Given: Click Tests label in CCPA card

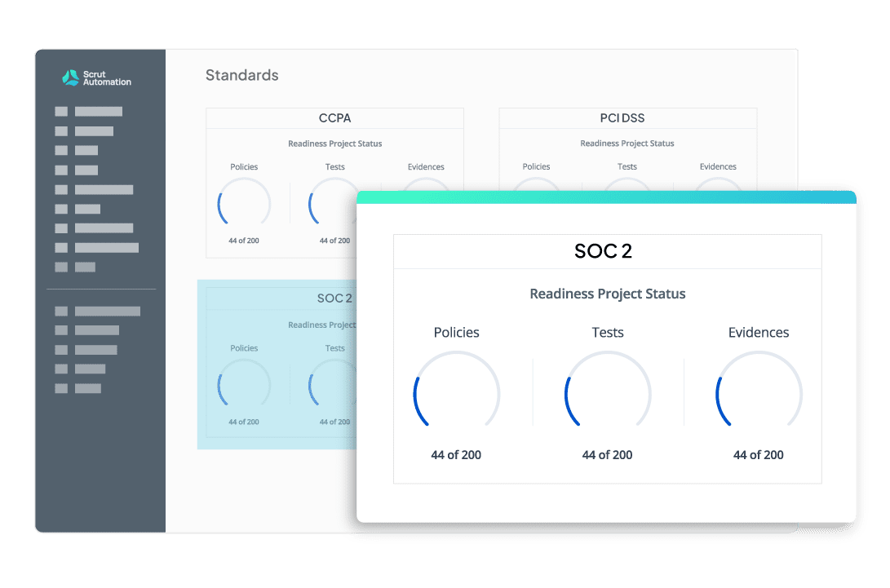Looking at the screenshot, I should click(335, 167).
